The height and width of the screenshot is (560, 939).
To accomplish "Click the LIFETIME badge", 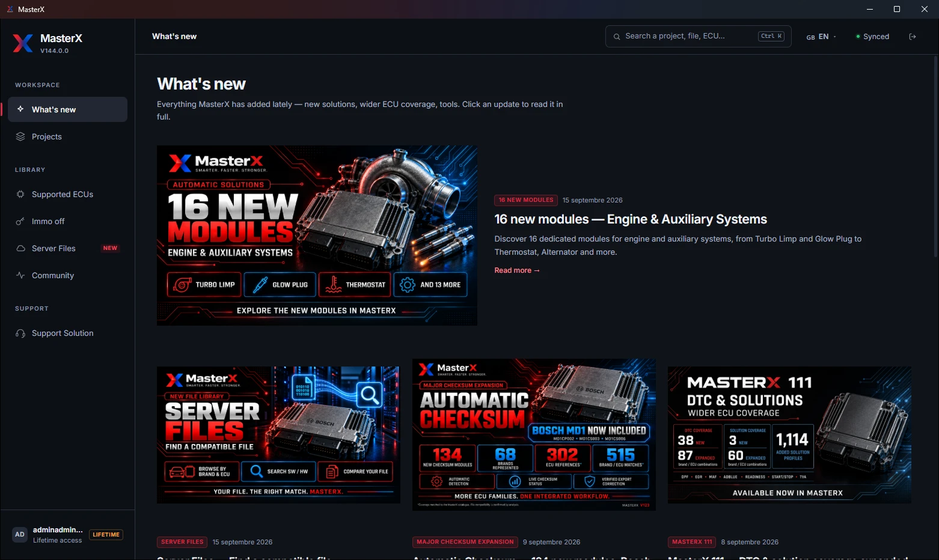I will [x=106, y=535].
